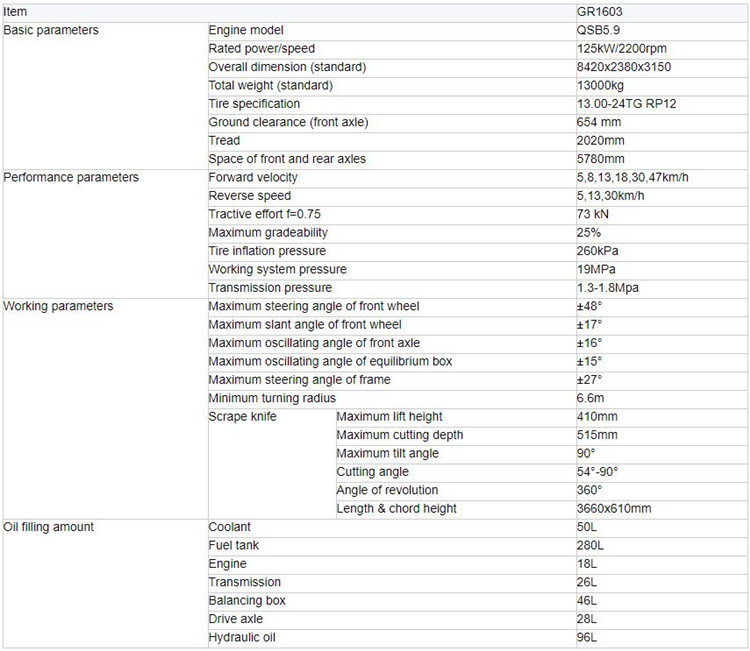The image size is (750, 651).
Task: Click the 8420x2380x3150 dimension value
Action: pos(624,67)
